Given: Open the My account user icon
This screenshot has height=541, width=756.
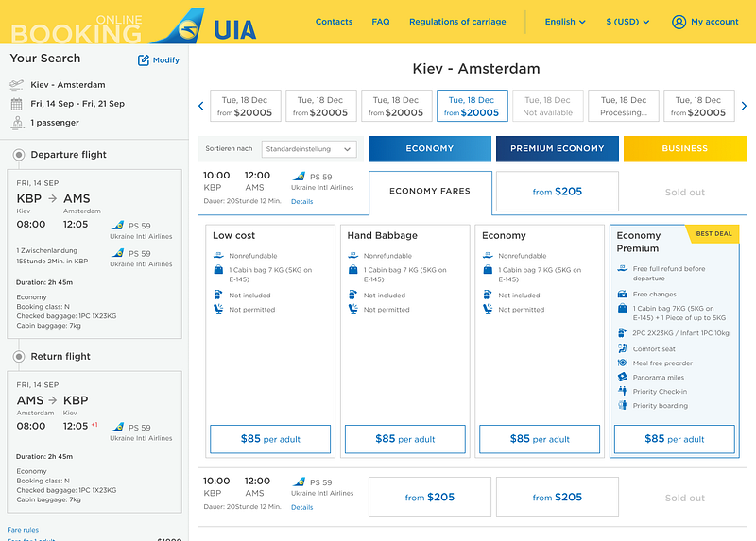Looking at the screenshot, I should point(679,22).
